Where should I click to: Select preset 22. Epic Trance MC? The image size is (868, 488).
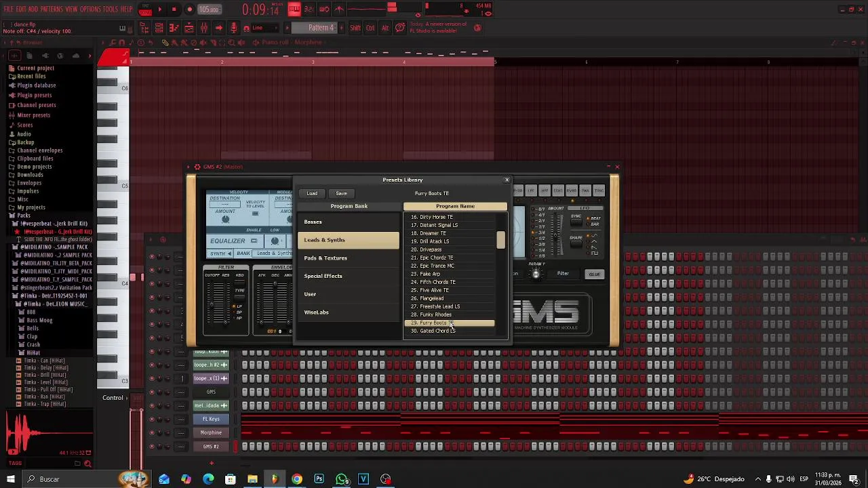pos(449,266)
